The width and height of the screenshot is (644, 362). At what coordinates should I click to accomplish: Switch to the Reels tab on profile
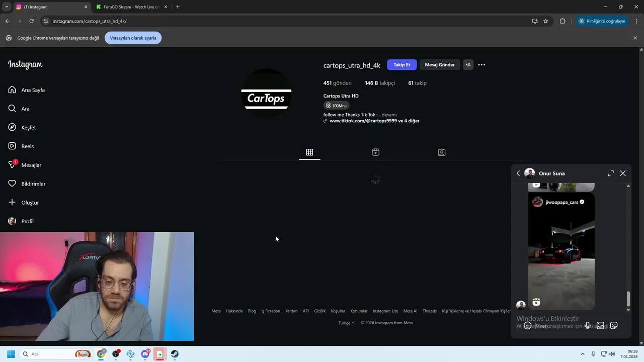coord(375,152)
